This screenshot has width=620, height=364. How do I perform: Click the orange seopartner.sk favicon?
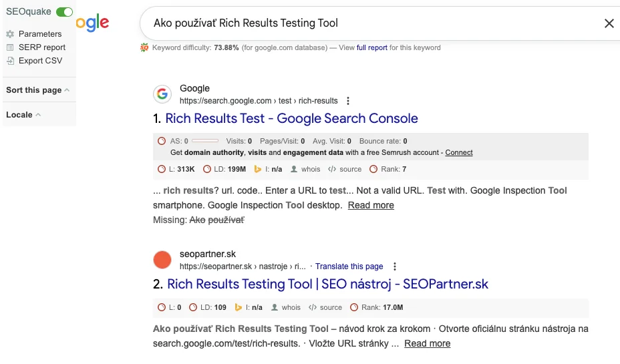click(x=162, y=260)
